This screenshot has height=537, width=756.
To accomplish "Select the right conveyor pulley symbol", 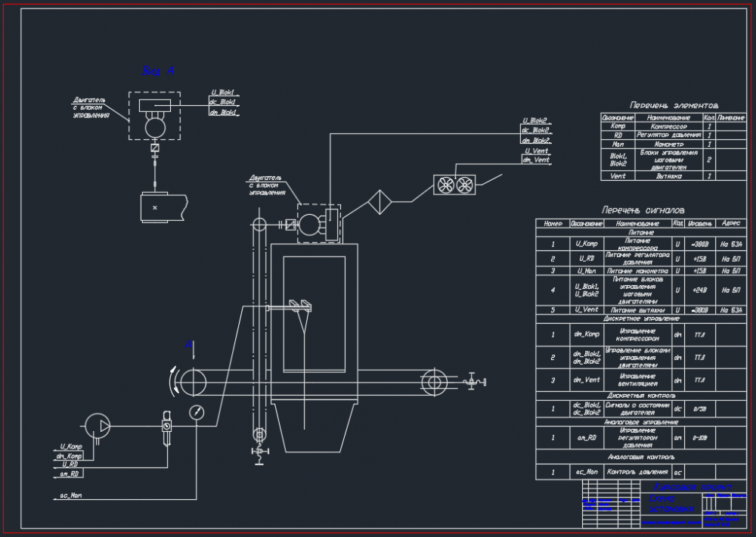I will [x=434, y=383].
